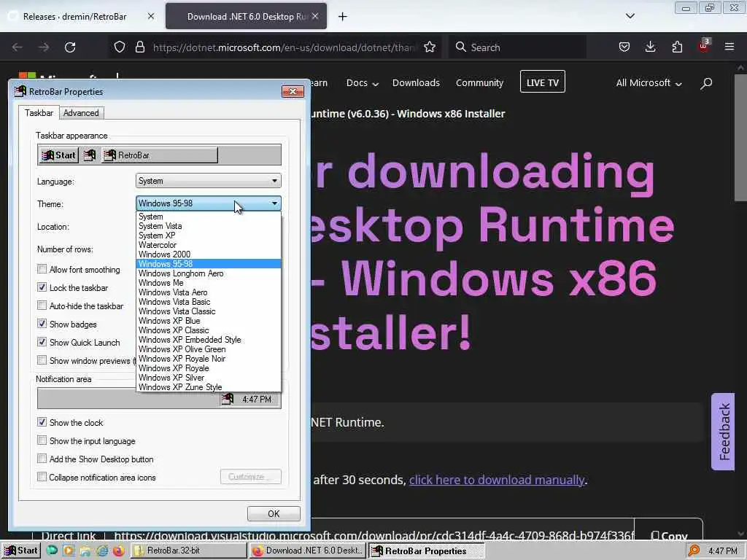The height and width of the screenshot is (560, 747).
Task: Save page to Pocket icon
Action: point(624,47)
